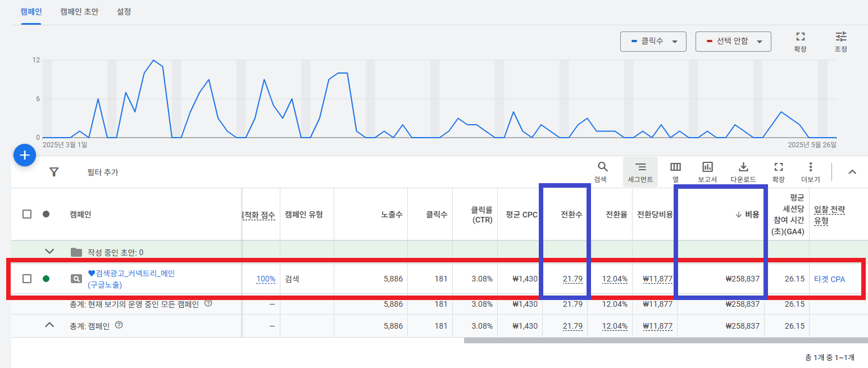Click the blue plus button to create campaign
The image size is (868, 368).
pos(24,155)
